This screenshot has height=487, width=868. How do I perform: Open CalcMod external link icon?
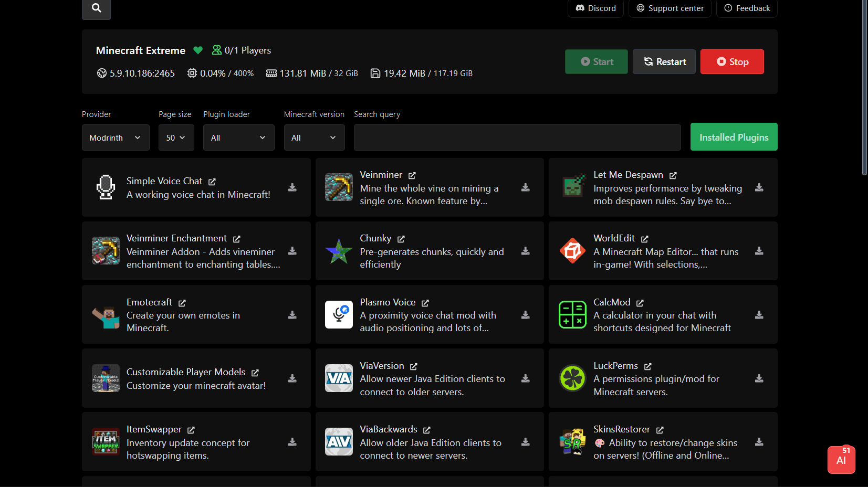pyautogui.click(x=640, y=303)
